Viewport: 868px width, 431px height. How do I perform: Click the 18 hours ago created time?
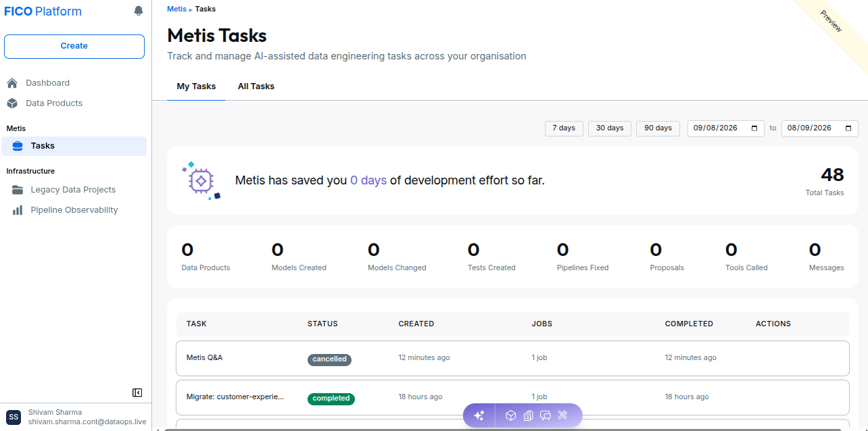(x=420, y=397)
